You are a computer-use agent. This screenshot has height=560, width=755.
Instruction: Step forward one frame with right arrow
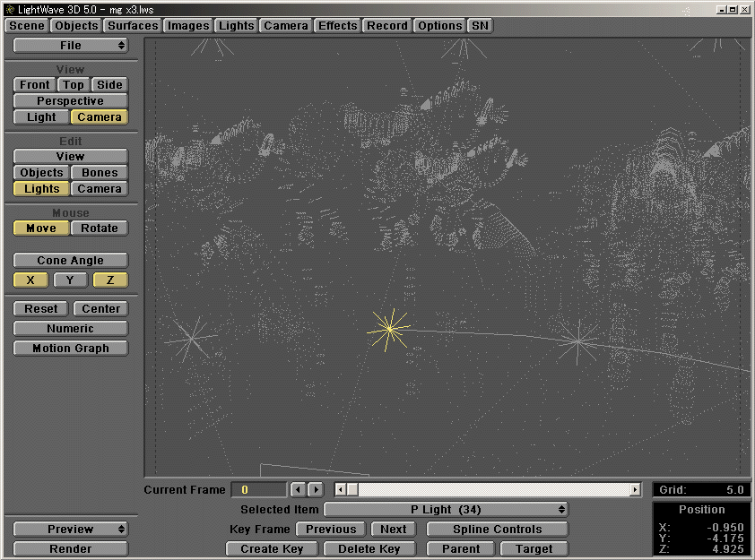tap(315, 489)
